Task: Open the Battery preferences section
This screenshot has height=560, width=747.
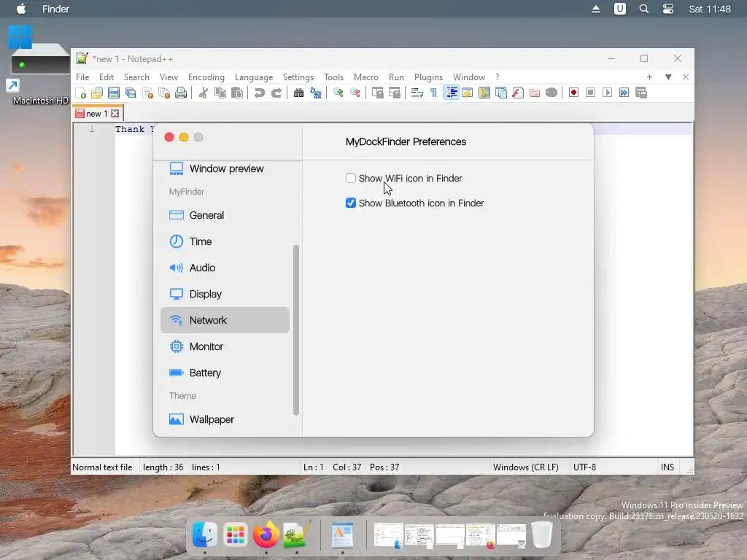Action: tap(225, 373)
